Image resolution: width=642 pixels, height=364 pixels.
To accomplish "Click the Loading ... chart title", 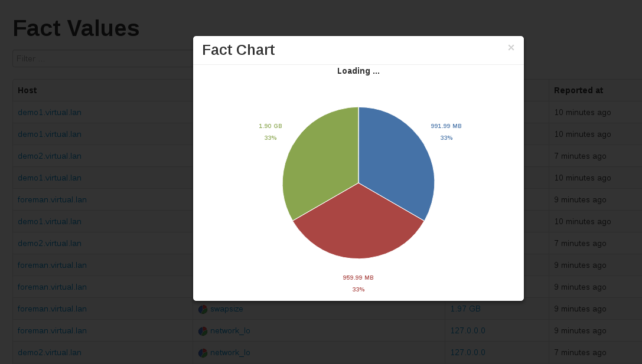I will point(359,71).
